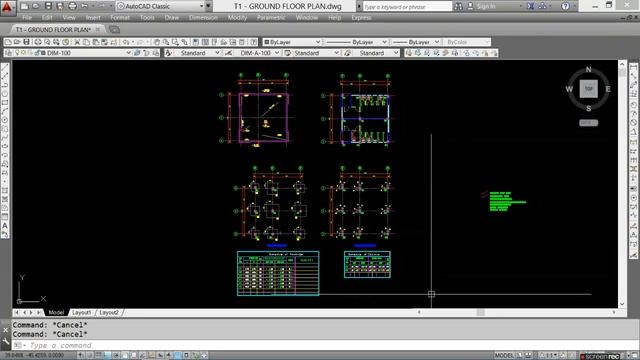
Task: Click the Table Style icon
Action: coord(288,53)
